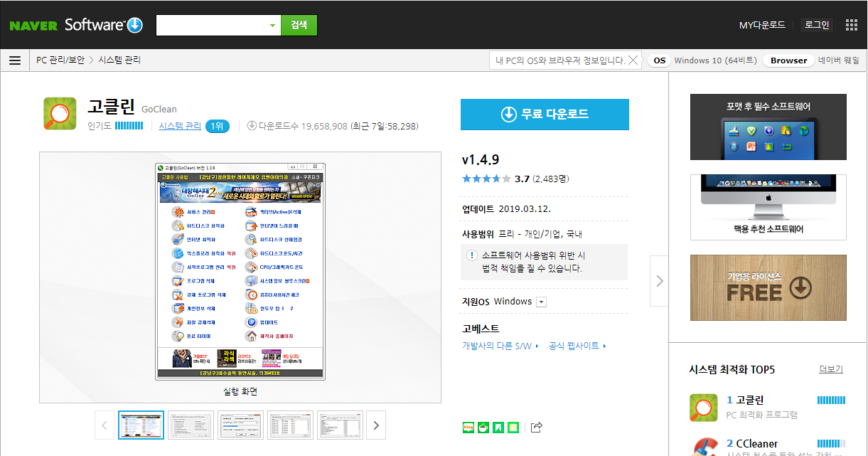Open 시스템 관리 category link

pyautogui.click(x=180, y=126)
